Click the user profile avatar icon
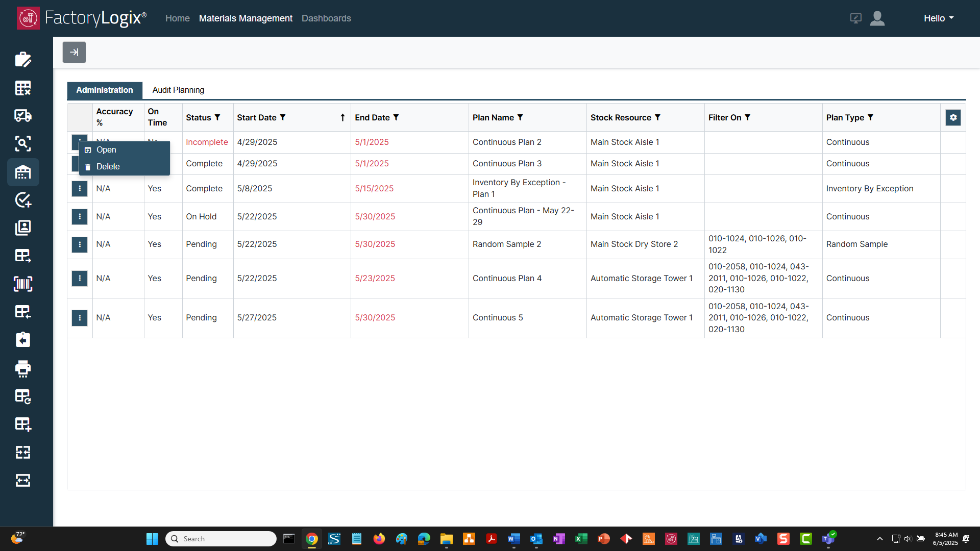Screen dimensions: 980x551 pos(877,18)
